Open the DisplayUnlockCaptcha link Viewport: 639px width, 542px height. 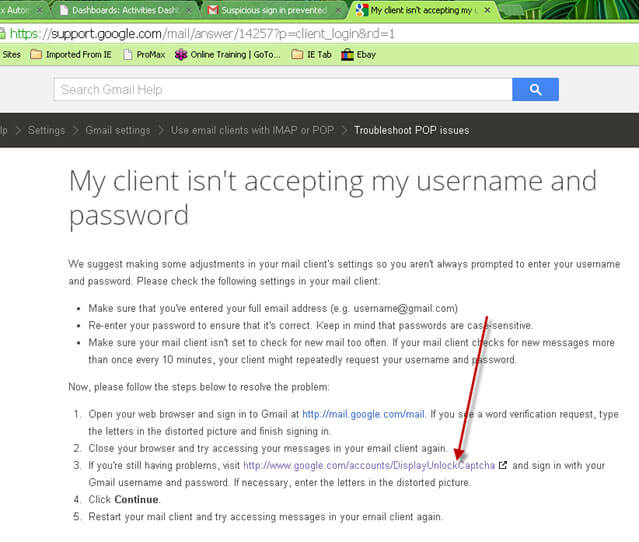point(369,465)
